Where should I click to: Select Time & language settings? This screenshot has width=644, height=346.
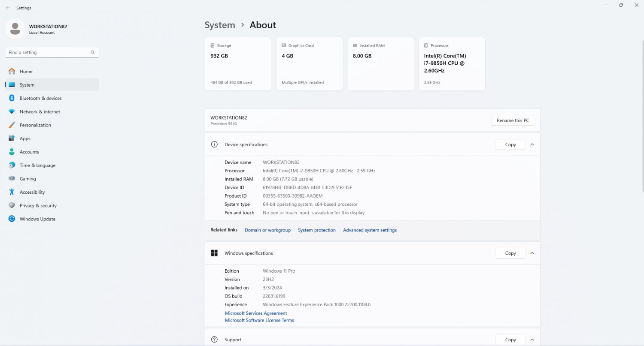pos(52,165)
